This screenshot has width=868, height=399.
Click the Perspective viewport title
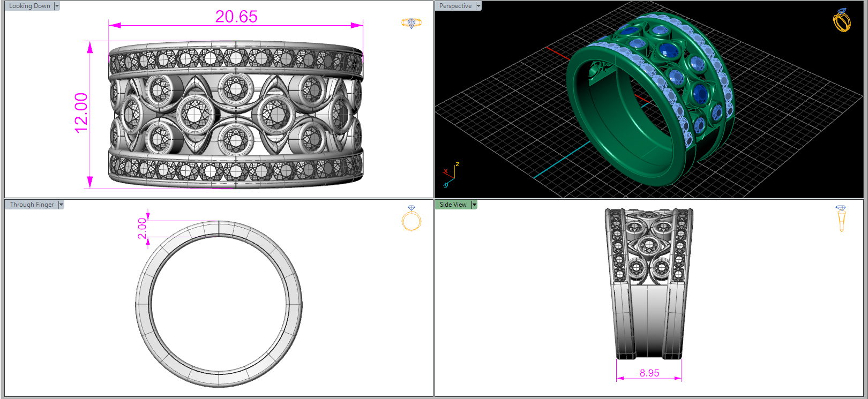click(x=455, y=6)
